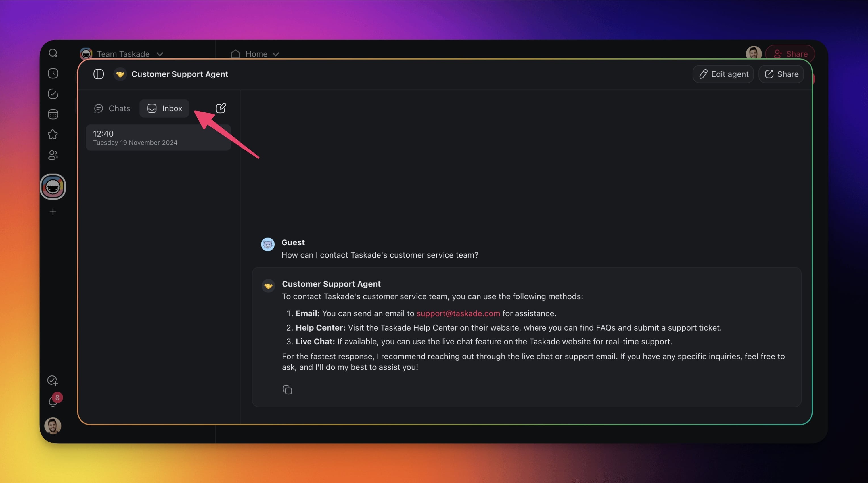
Task: Copy the agent response via copy icon
Action: click(287, 390)
